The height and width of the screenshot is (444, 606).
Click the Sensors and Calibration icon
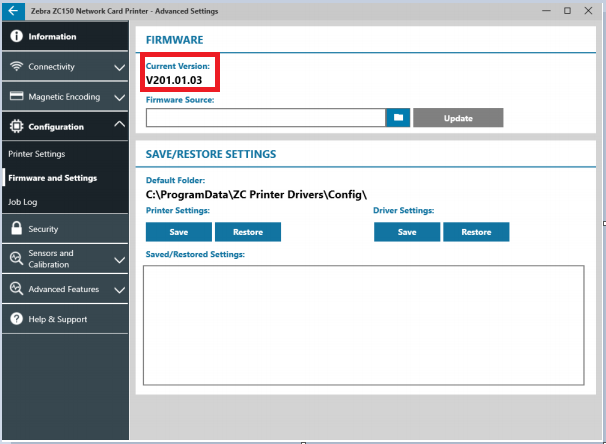[17, 259]
